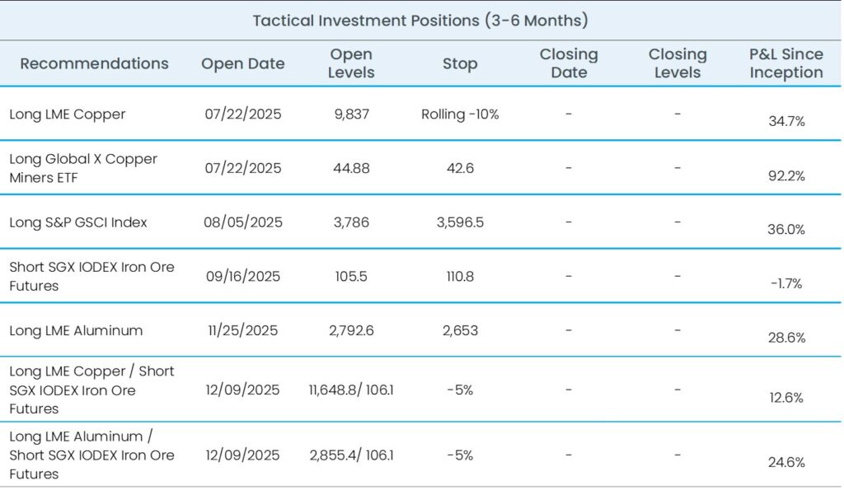
Task: Select the Open Levels column header
Action: (x=351, y=63)
